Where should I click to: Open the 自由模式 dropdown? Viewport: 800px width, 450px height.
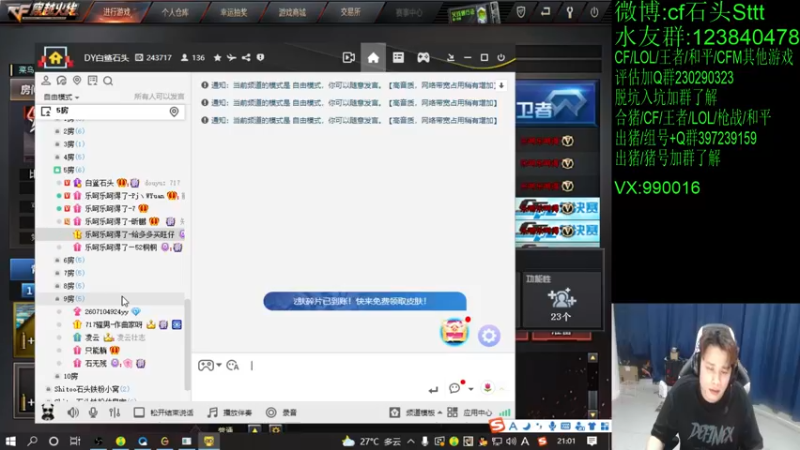point(61,97)
